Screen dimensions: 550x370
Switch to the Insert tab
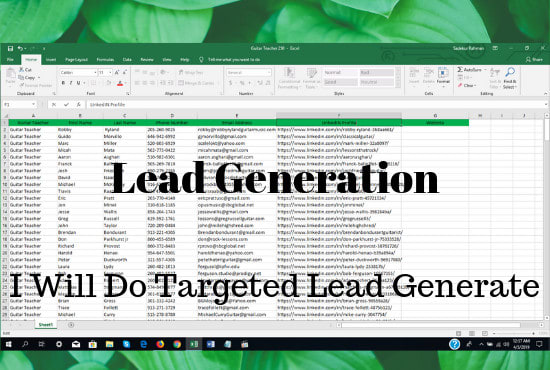point(51,60)
